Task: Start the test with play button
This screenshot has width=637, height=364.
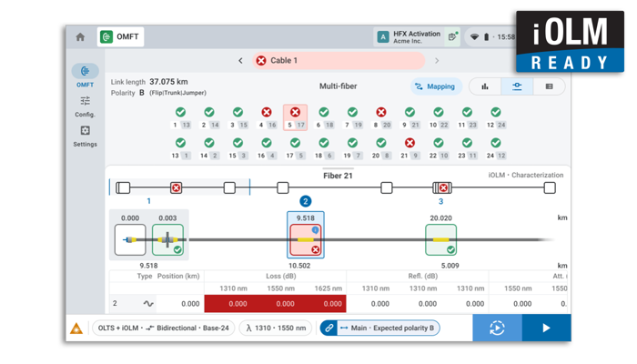Action: (x=546, y=328)
